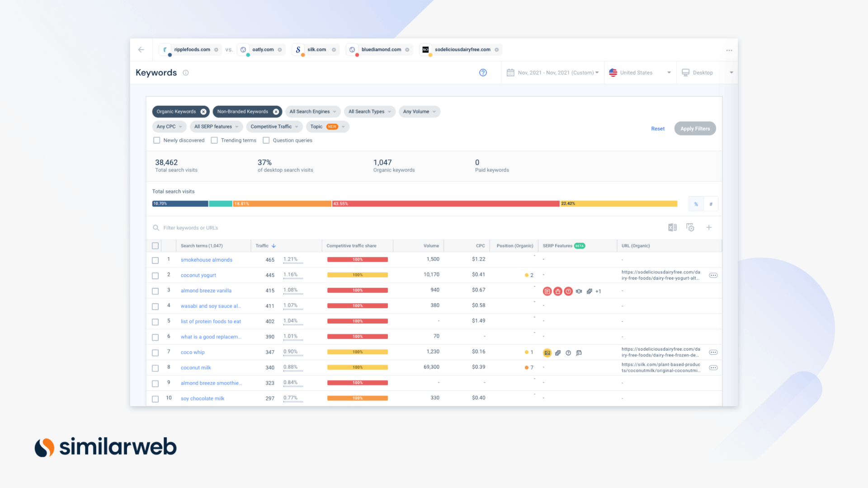Toggle the Newly discovered checkbox
This screenshot has width=868, height=488.
point(156,140)
